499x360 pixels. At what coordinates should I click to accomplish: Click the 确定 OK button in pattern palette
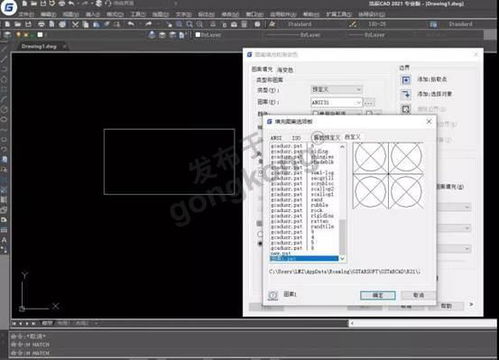pos(378,295)
